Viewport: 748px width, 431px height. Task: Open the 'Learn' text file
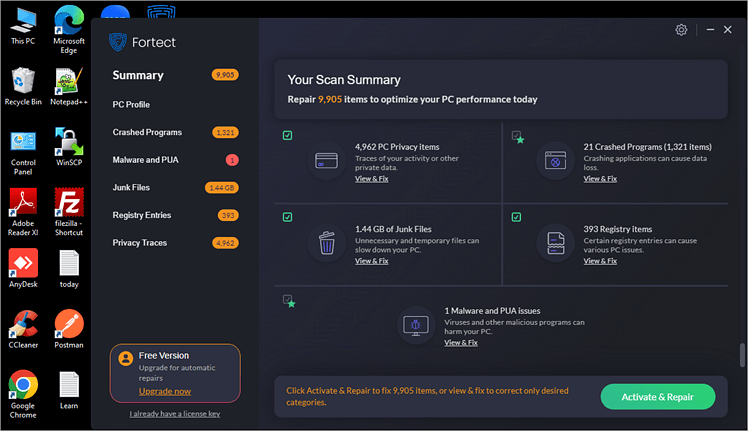(x=69, y=390)
